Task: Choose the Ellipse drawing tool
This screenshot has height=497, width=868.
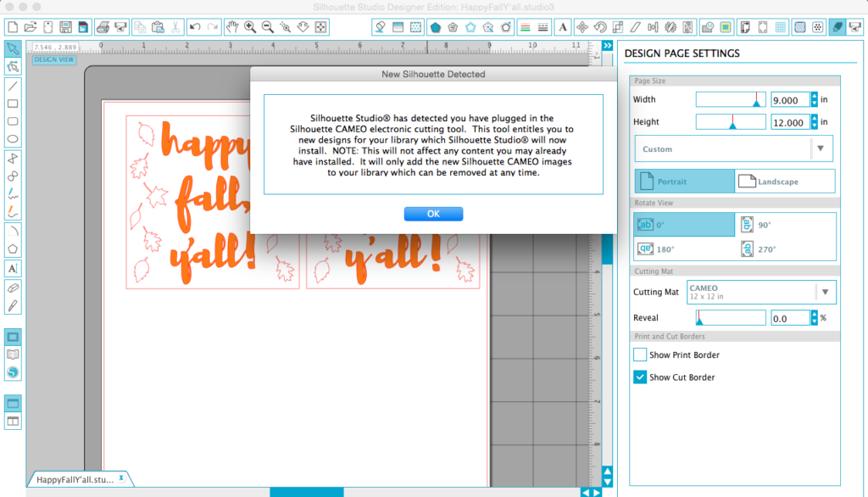Action: pyautogui.click(x=13, y=139)
